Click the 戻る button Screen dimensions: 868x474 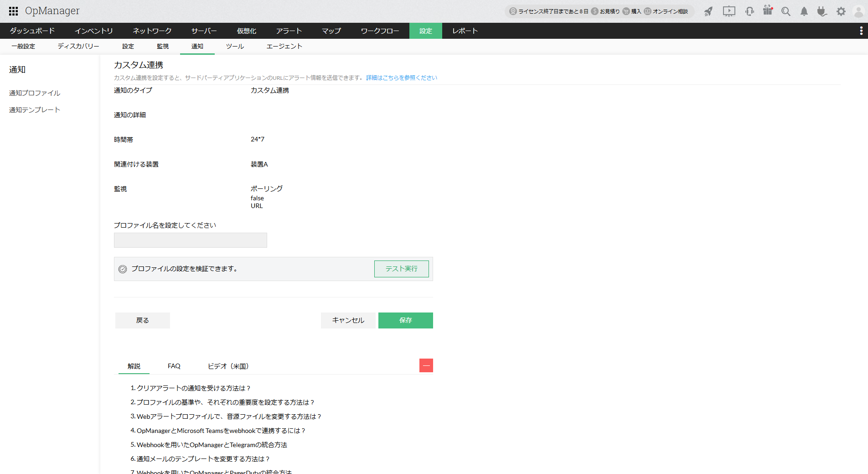(143, 320)
